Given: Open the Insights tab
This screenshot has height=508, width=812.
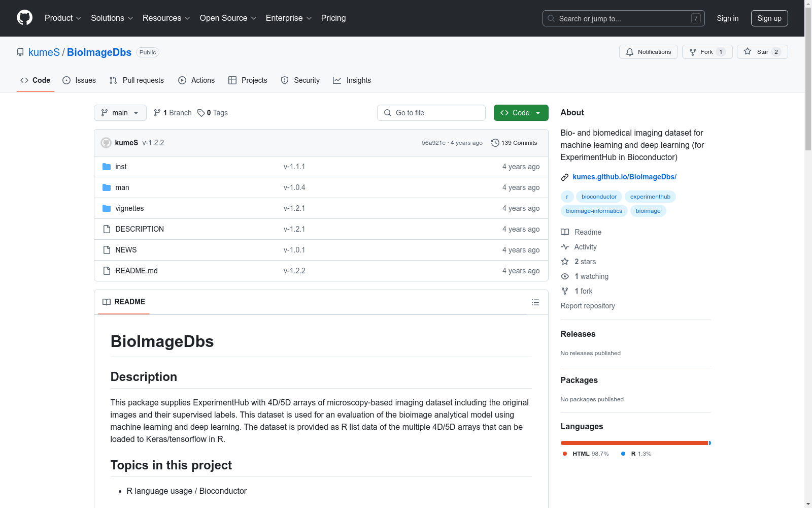Looking at the screenshot, I should (352, 80).
